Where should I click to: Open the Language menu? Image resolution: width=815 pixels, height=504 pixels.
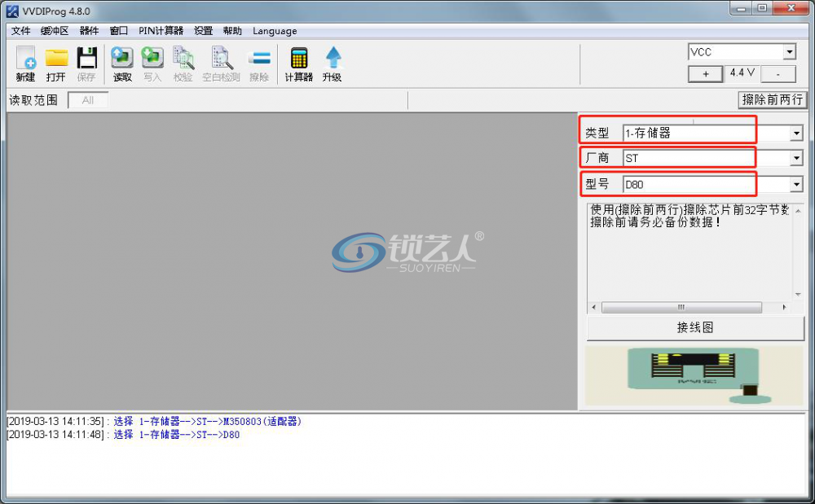tap(275, 31)
